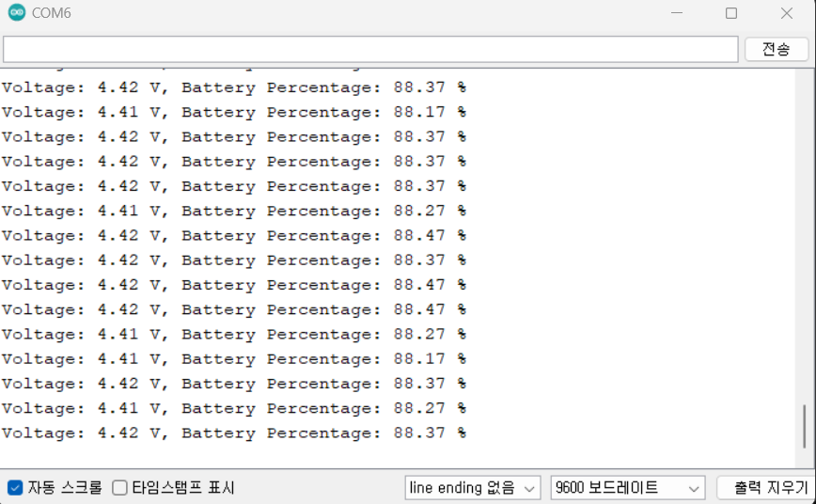Click the word Voltage in the bottom output line
This screenshot has width=816, height=504.
(x=39, y=433)
